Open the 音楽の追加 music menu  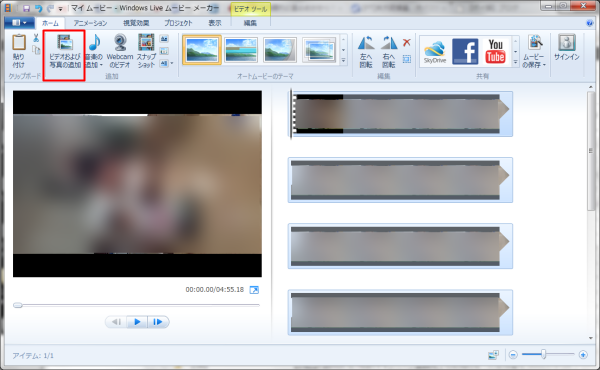tap(94, 51)
